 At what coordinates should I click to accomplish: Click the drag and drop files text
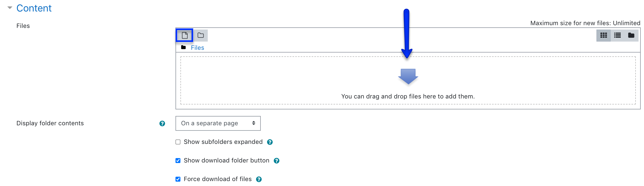point(408,96)
